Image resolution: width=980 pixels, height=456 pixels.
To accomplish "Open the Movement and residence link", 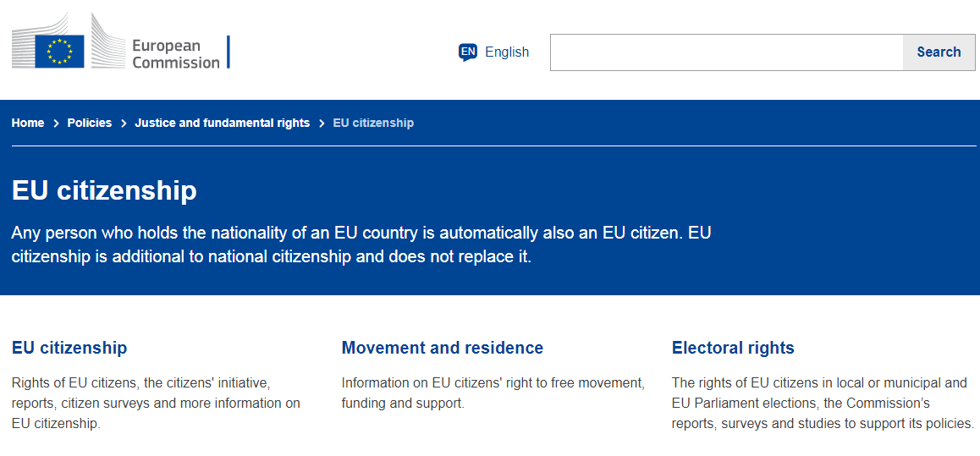I will tap(443, 348).
